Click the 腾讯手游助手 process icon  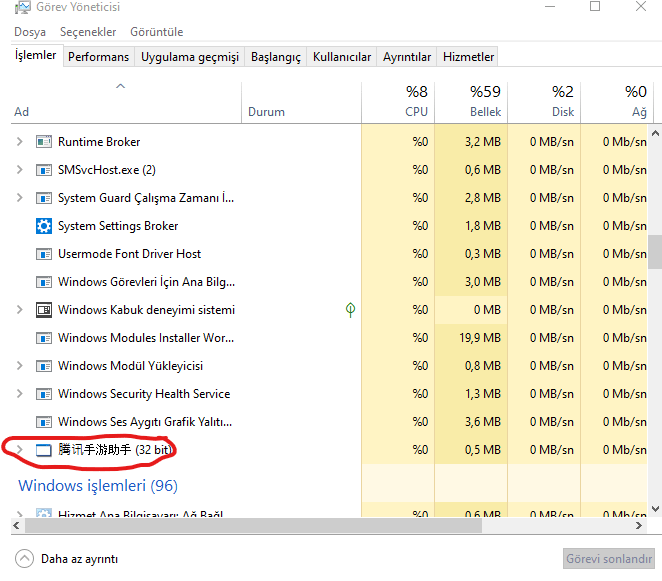[44, 450]
